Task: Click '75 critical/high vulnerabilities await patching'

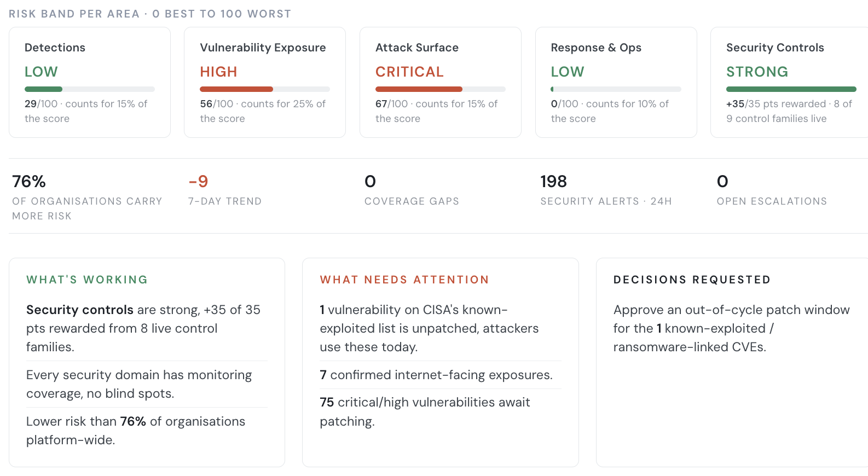Action: point(441,412)
